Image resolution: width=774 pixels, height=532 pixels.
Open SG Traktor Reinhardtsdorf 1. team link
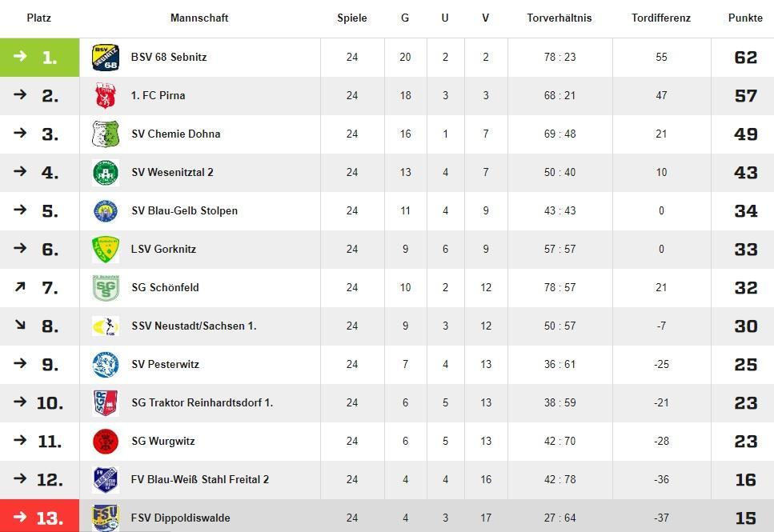tap(202, 403)
